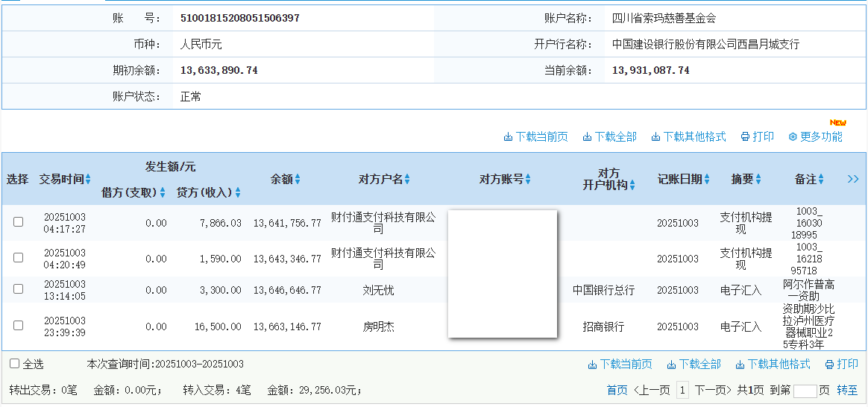Go to 下一页 in pagination

tap(711, 390)
